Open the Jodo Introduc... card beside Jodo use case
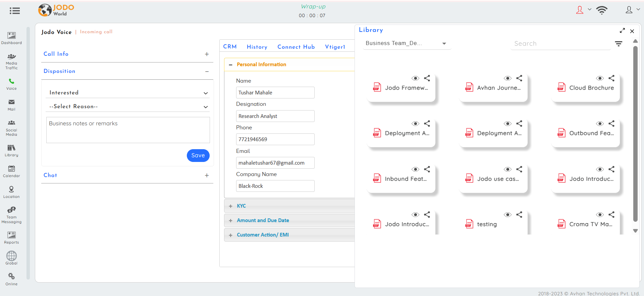 586,179
